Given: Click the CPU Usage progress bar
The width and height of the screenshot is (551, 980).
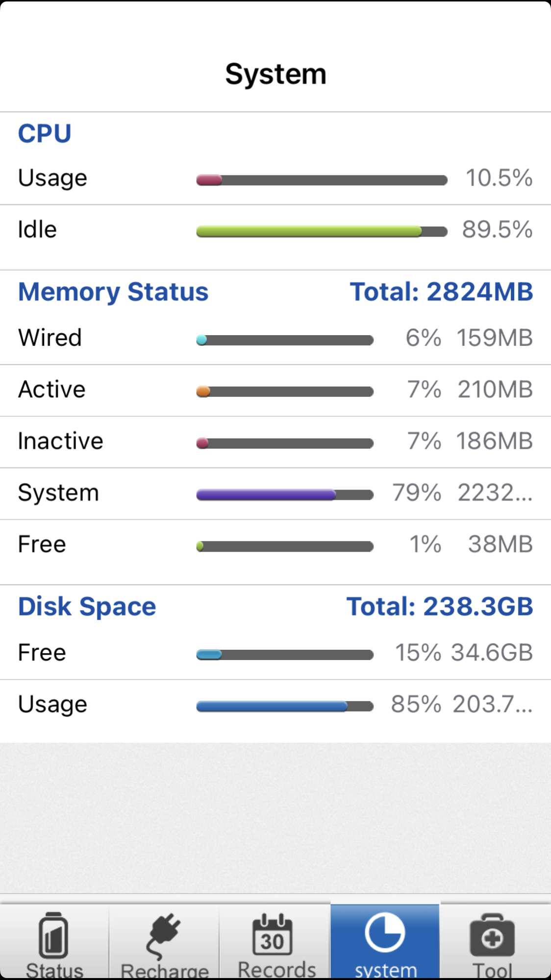Looking at the screenshot, I should click(x=322, y=180).
